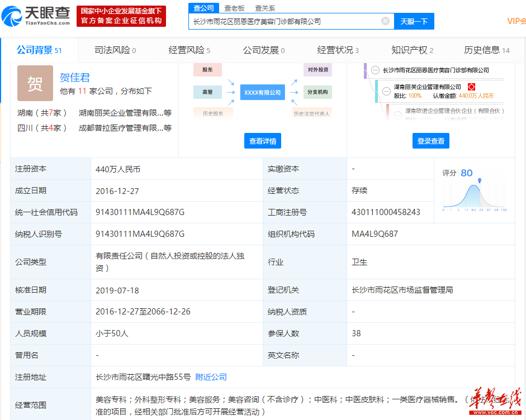Select the 查关系 search mode
The image size is (526, 420).
(265, 8)
